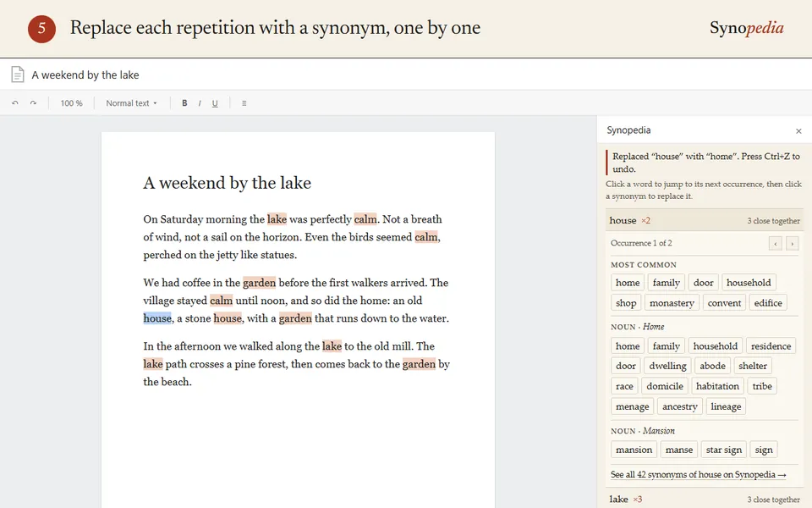The height and width of the screenshot is (508, 812).
Task: Choose 'home' under Most Common
Action: click(x=628, y=283)
